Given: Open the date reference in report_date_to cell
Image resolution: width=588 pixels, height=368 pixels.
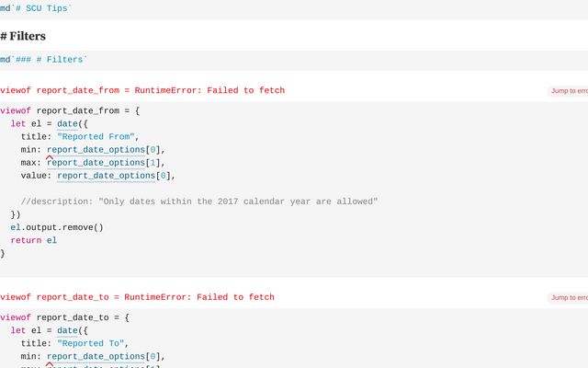Looking at the screenshot, I should (67, 330).
